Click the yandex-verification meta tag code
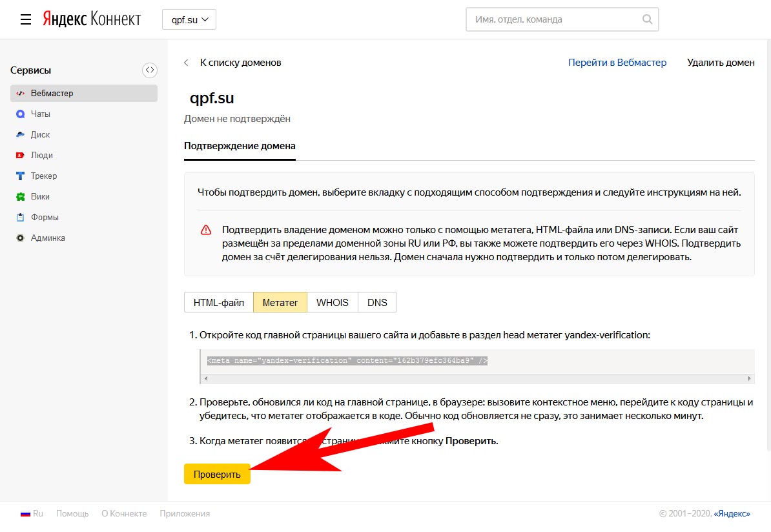 (x=347, y=361)
